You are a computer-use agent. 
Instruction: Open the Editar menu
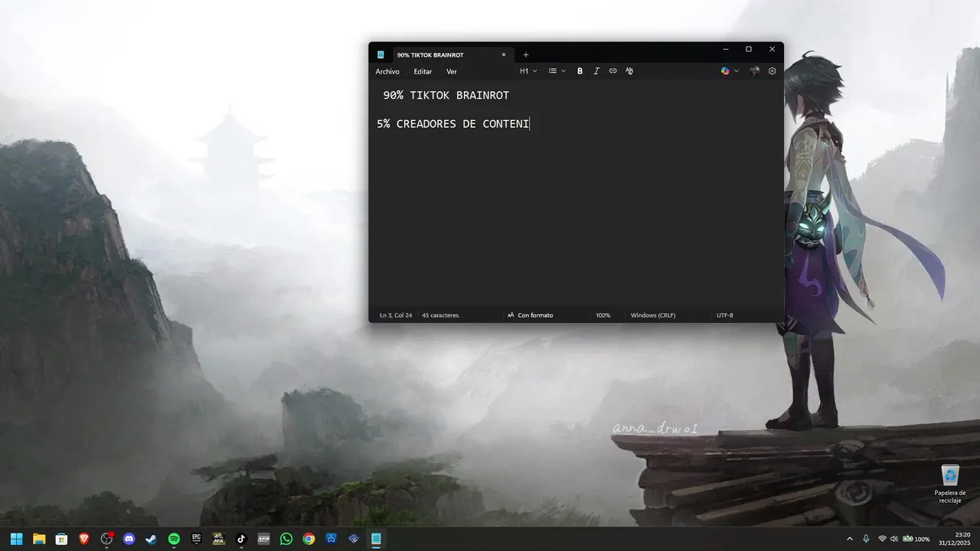click(x=423, y=71)
